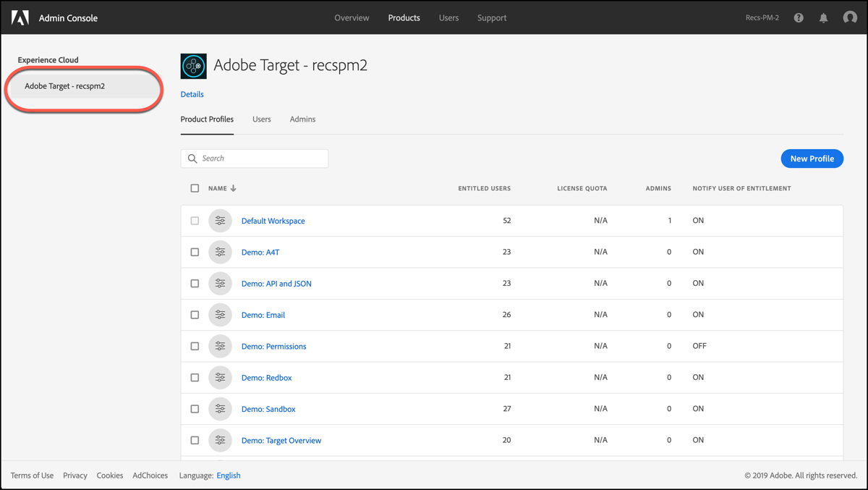Screen dimensions: 868x490
Task: Open the notifications bell
Action: (x=823, y=17)
